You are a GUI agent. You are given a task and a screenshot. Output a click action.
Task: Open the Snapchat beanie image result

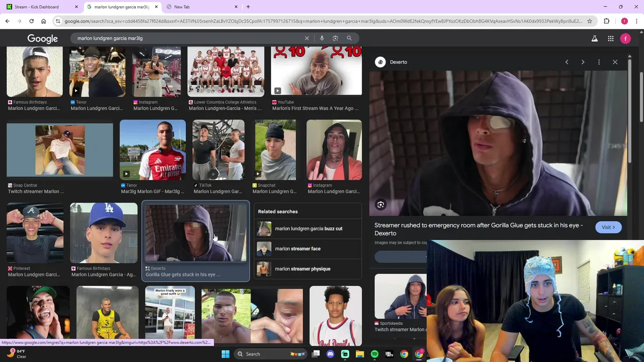(275, 150)
